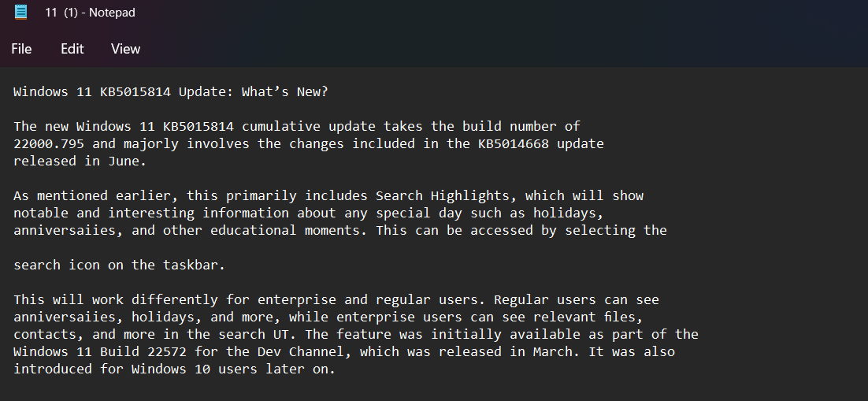Open the File menu

pyautogui.click(x=21, y=49)
